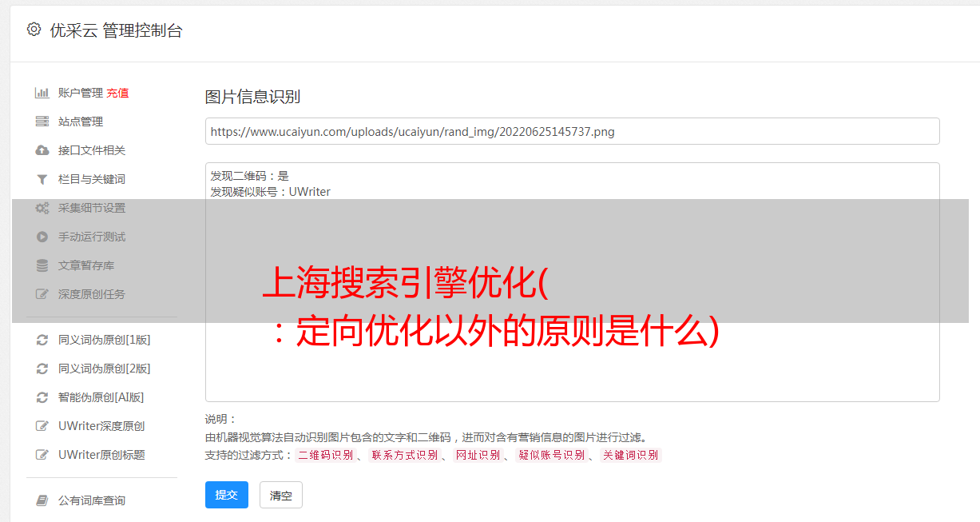Click the 二维码识别 filter tag
The height and width of the screenshot is (522, 980).
[326, 455]
